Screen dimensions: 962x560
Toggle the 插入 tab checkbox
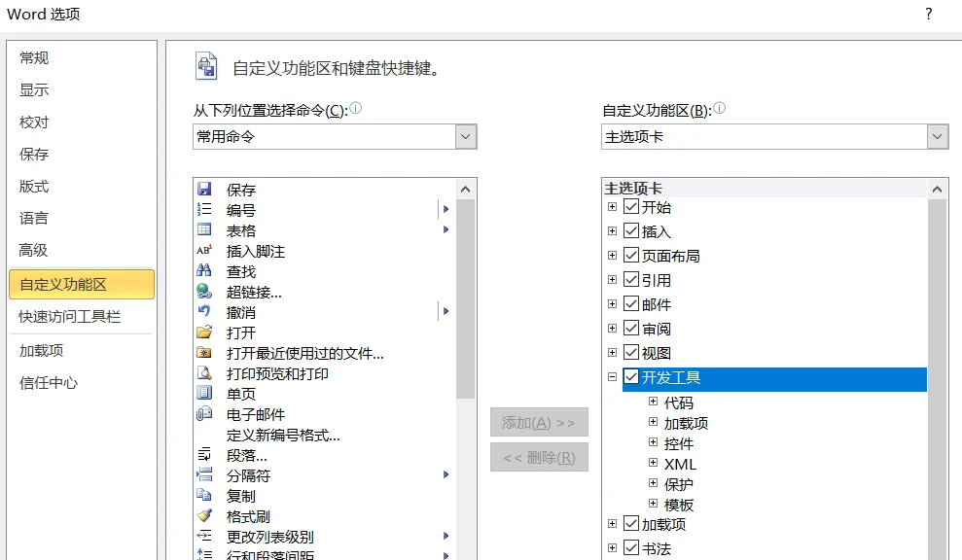click(630, 230)
